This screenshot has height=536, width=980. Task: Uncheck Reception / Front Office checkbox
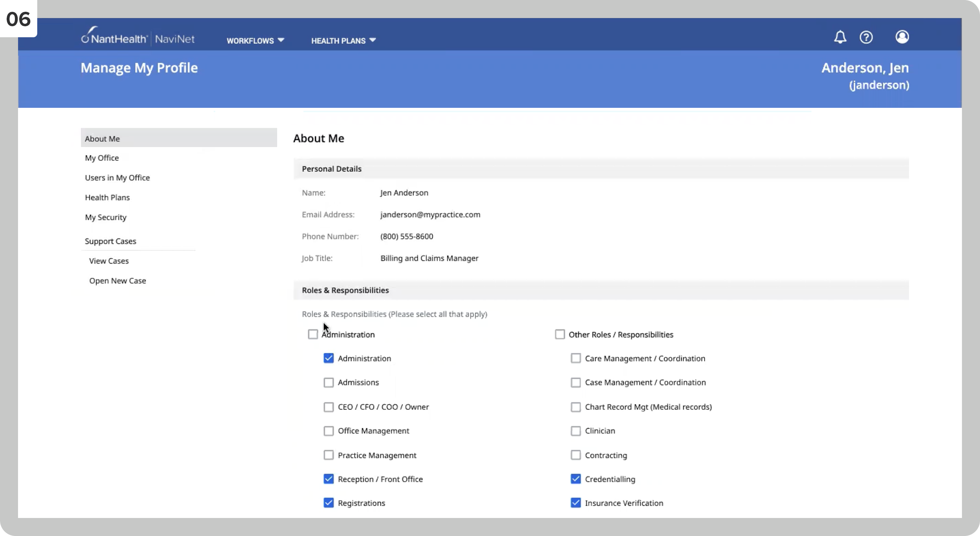coord(328,479)
